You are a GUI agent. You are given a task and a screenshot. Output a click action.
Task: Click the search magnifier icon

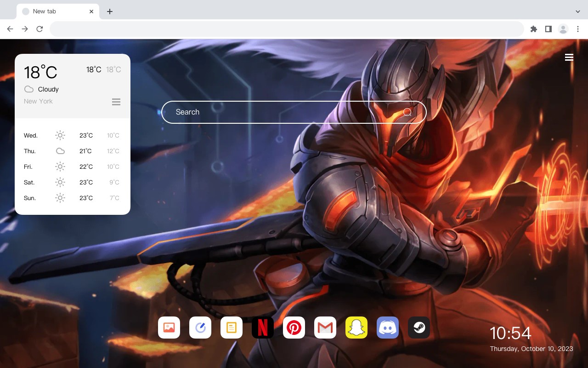click(x=407, y=112)
